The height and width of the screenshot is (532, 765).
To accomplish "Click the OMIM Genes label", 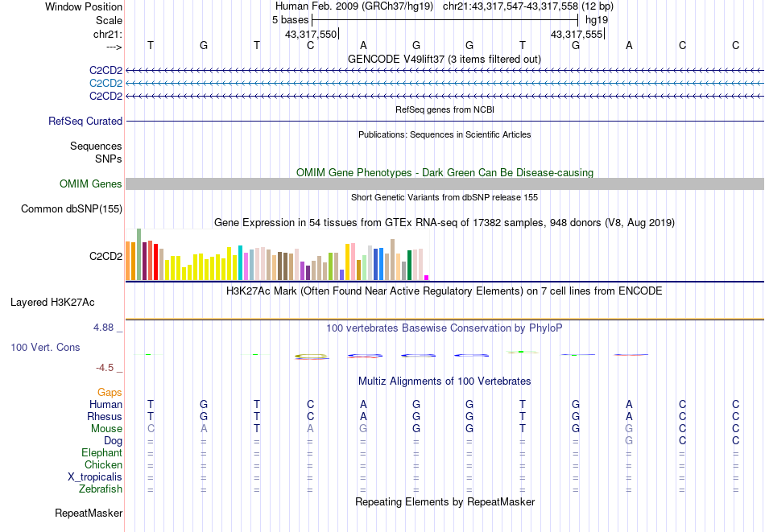I will click(91, 184).
